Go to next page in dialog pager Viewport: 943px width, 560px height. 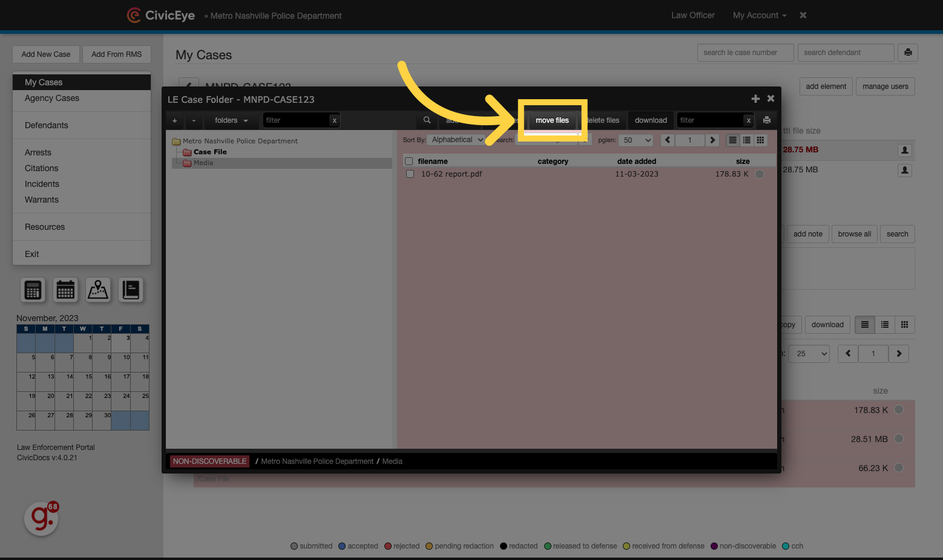(x=712, y=140)
